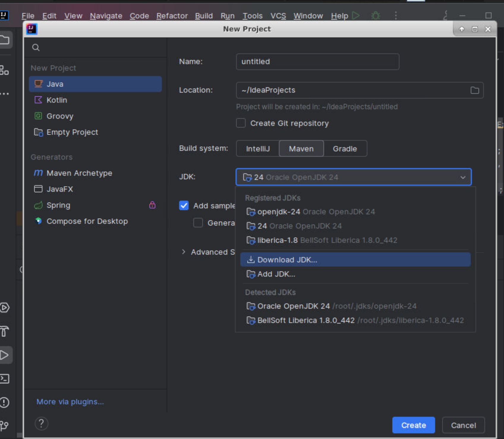Choose Empty Project option
The width and height of the screenshot is (504, 439).
click(95, 132)
